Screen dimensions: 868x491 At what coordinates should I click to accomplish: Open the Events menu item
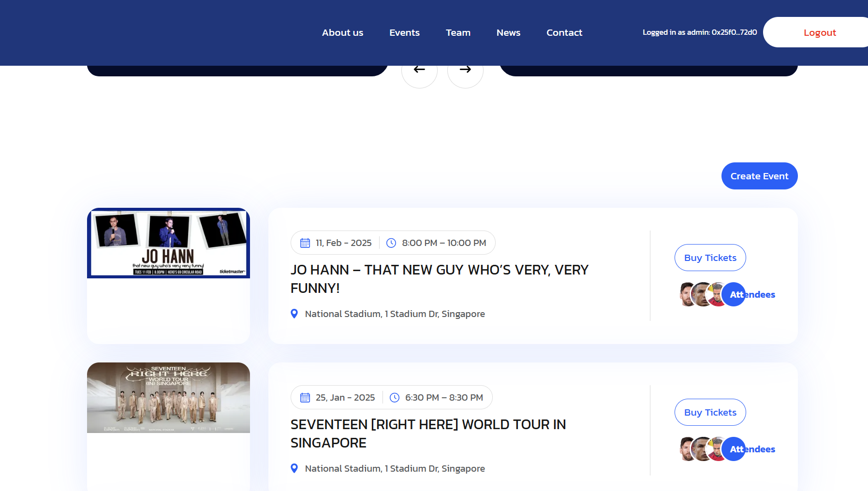pos(405,32)
